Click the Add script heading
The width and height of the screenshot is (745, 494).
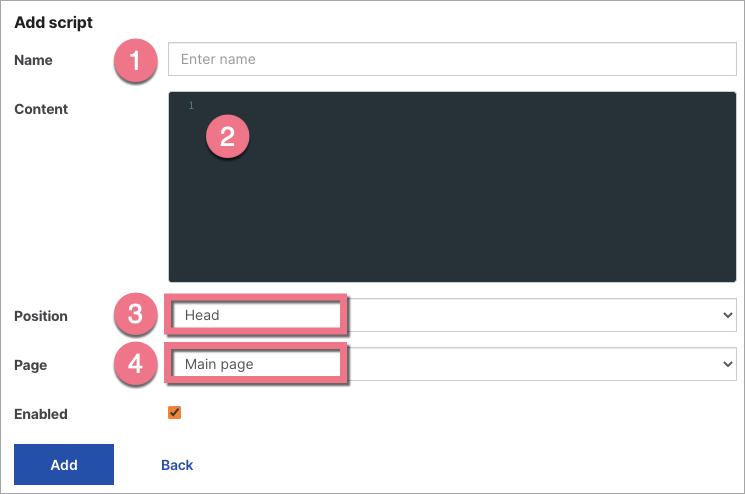coord(53,21)
